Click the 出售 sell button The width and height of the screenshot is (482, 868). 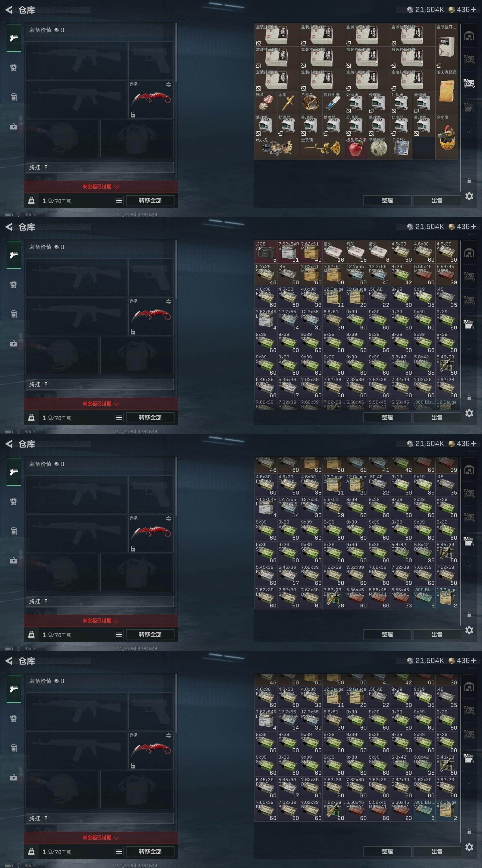click(437, 200)
